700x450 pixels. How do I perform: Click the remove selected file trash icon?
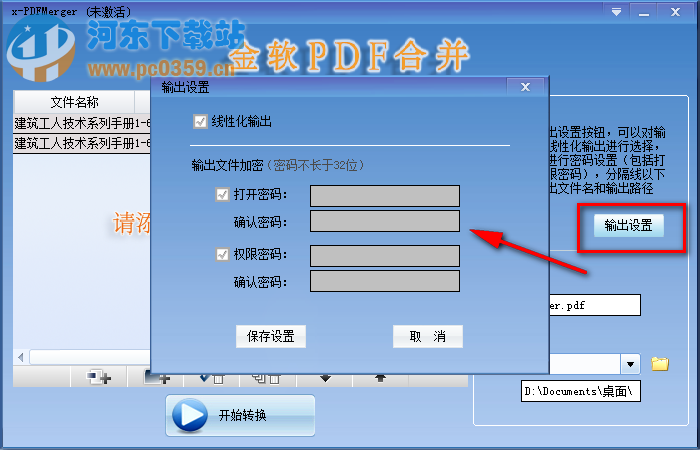point(212,379)
